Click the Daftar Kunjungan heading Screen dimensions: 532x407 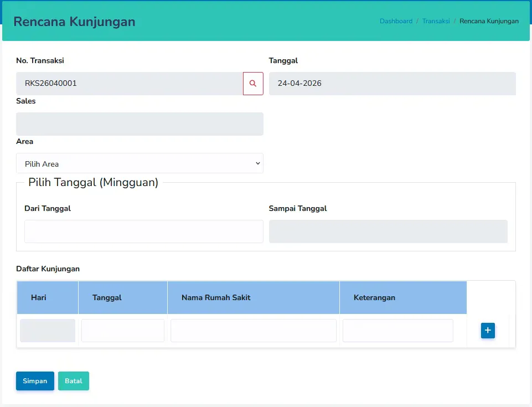pyautogui.click(x=48, y=269)
